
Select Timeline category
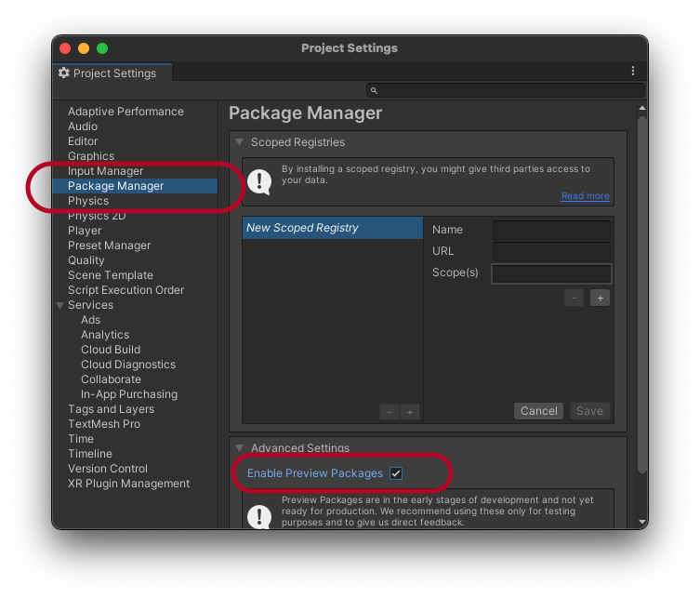[x=90, y=454]
